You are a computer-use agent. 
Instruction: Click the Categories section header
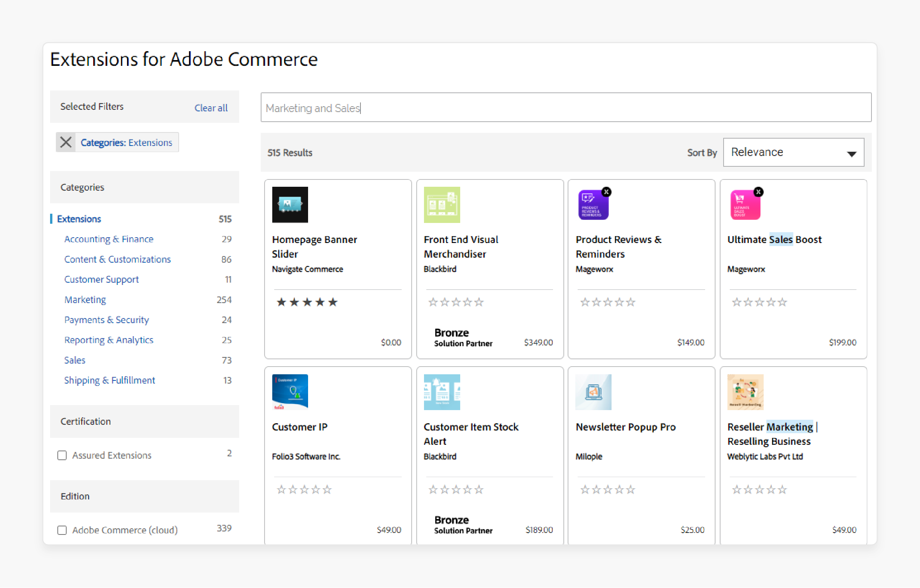[x=144, y=187]
